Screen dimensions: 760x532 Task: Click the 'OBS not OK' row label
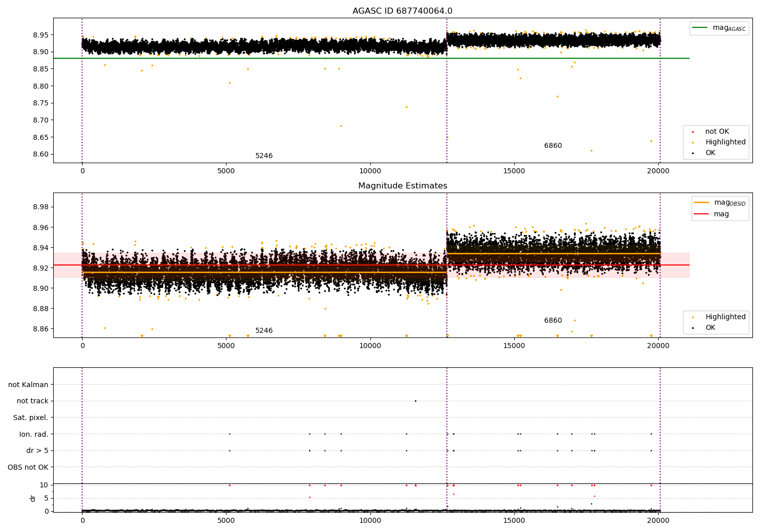(28, 467)
